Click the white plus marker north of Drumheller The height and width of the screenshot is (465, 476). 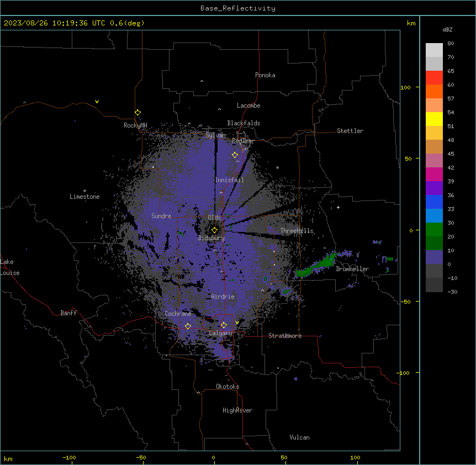[338, 207]
